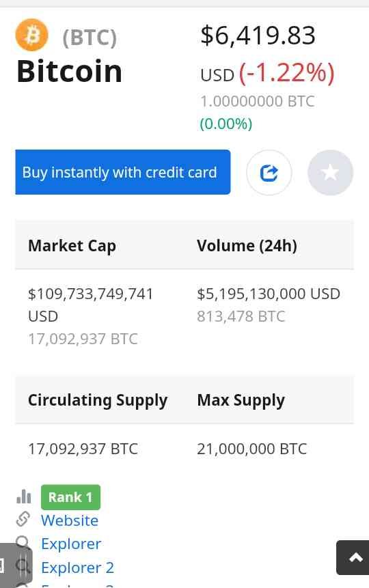369x588 pixels.
Task: Select the Volume (24h) column header
Action: (247, 246)
